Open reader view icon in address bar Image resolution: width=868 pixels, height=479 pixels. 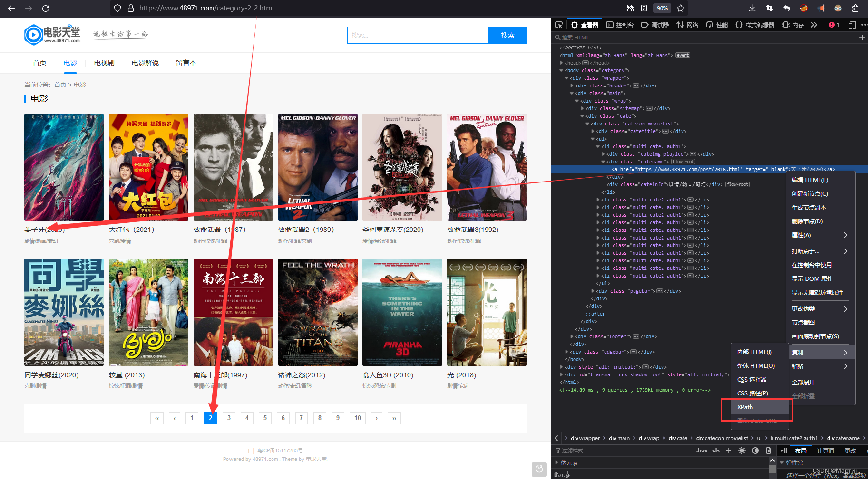click(644, 8)
